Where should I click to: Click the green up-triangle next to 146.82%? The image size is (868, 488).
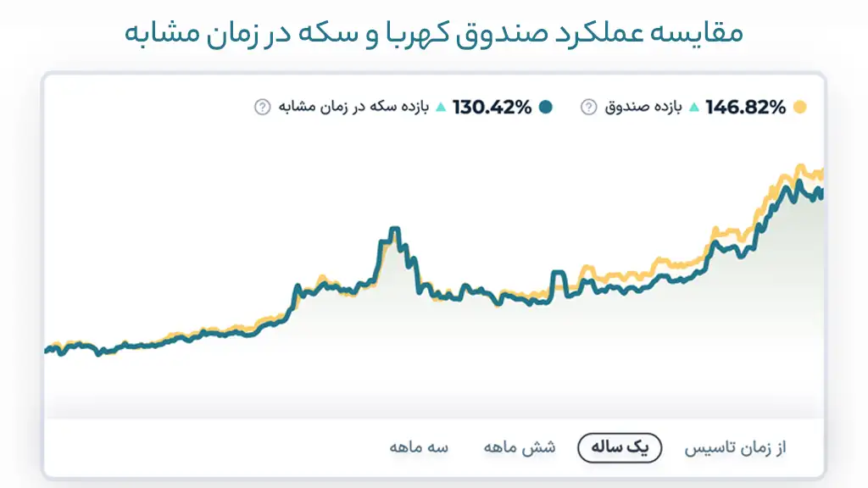694,108
